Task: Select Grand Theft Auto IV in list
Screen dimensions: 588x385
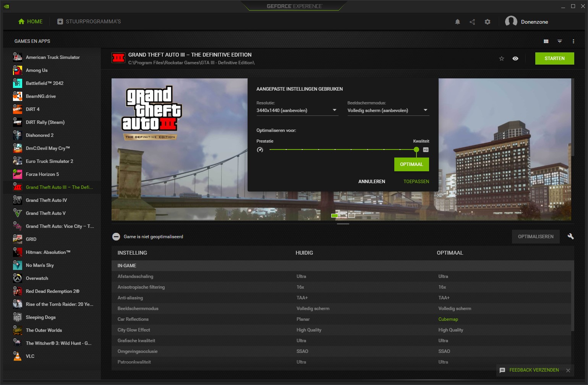Action: pyautogui.click(x=52, y=200)
